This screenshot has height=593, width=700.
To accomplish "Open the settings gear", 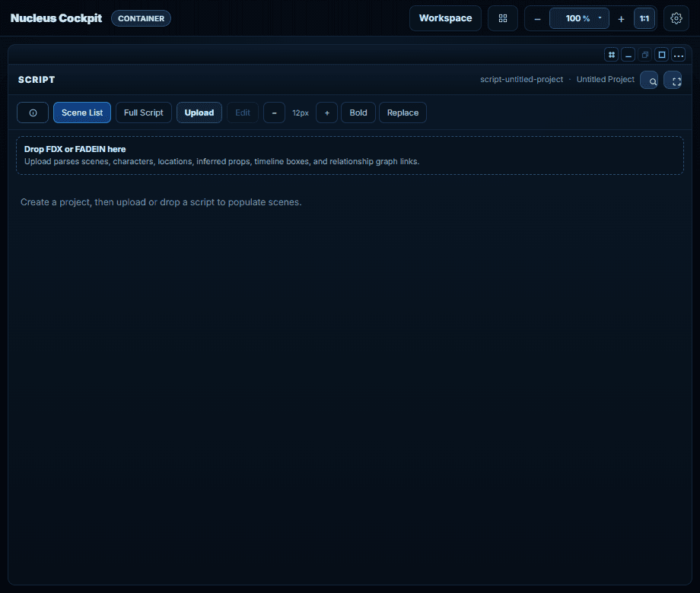I will coord(676,18).
